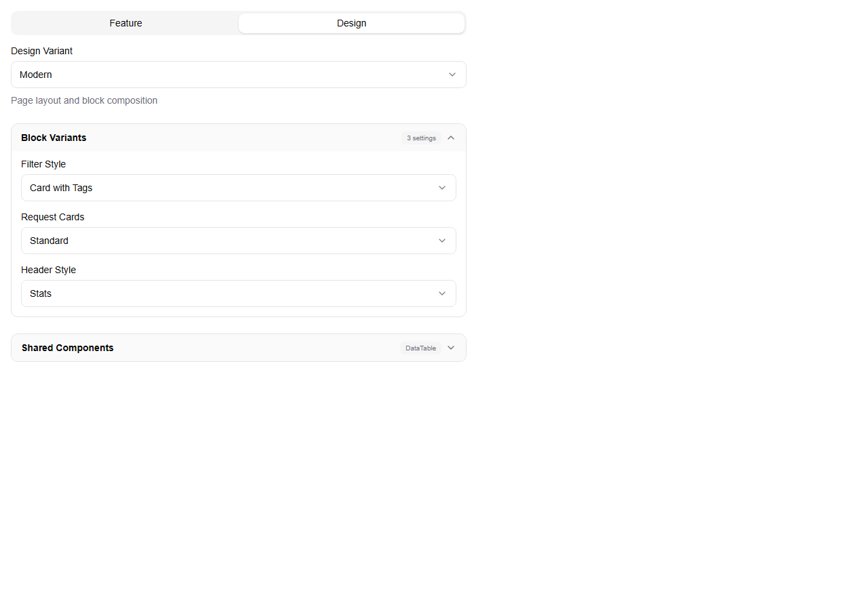The image size is (868, 610).
Task: Click the Filter Style chevron icon
Action: coord(441,188)
